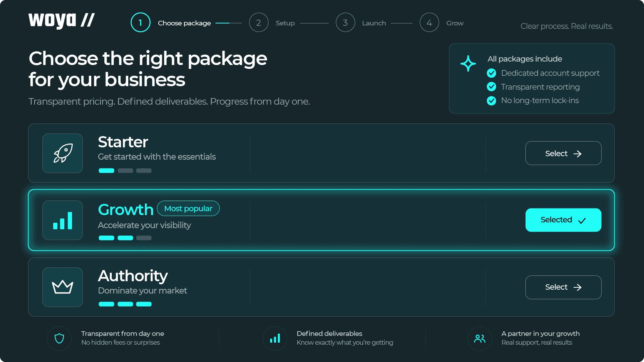Screen dimensions: 644x362
Task: Click the bar chart icon near Defined deliverables
Action: (x=275, y=339)
